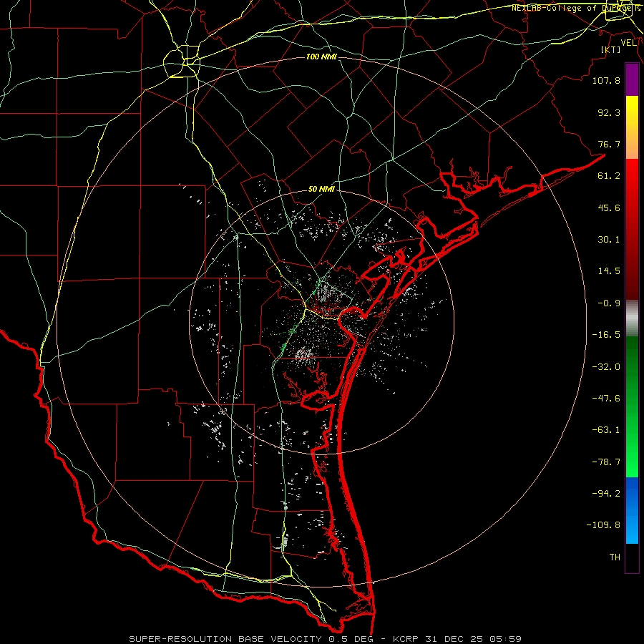Click the green band of velocity scale
Viewport: 644px width, 644px height.
pyautogui.click(x=632, y=406)
